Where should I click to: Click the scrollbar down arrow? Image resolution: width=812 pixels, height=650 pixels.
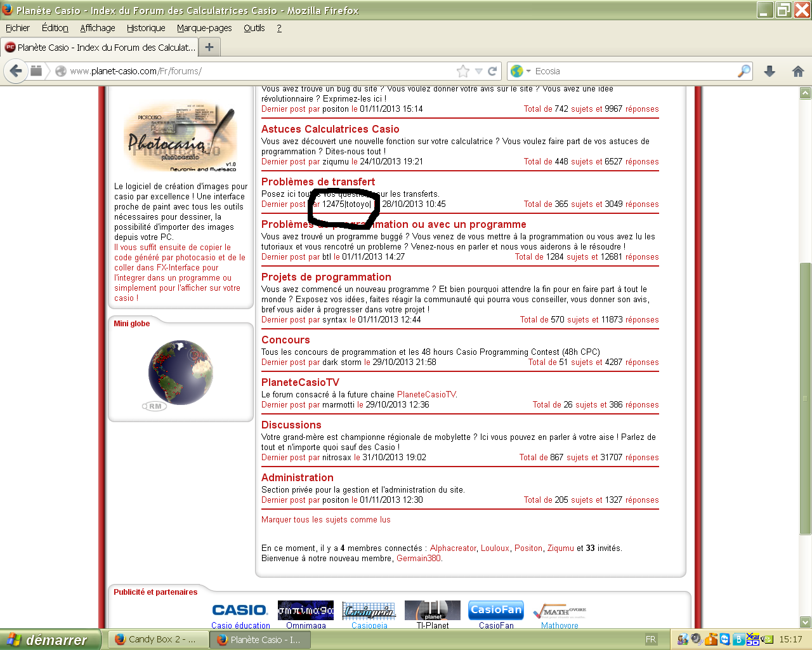[805, 622]
